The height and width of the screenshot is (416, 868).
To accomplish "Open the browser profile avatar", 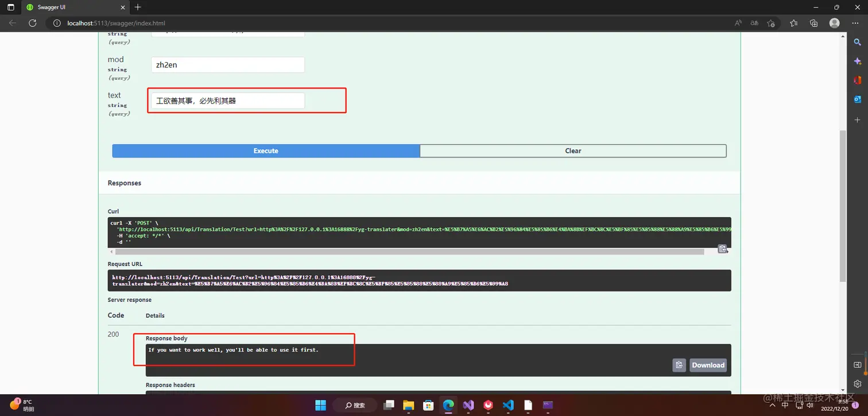I will [835, 23].
